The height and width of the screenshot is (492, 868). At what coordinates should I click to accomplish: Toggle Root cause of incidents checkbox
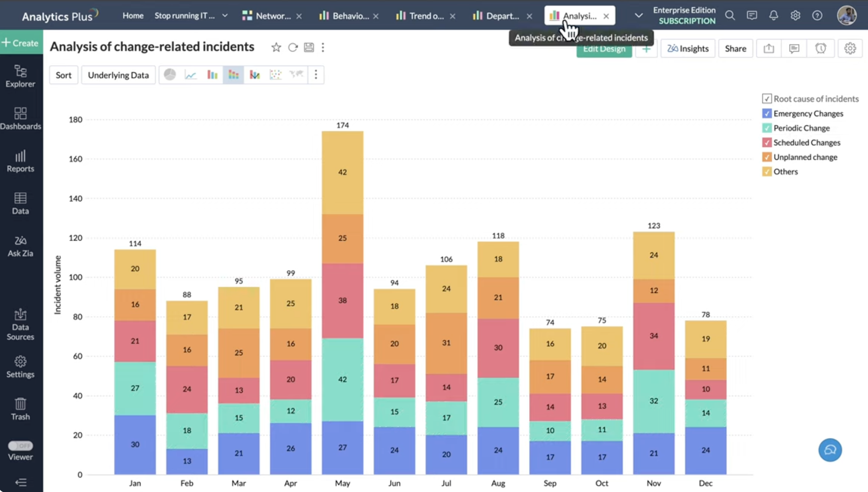click(x=767, y=99)
